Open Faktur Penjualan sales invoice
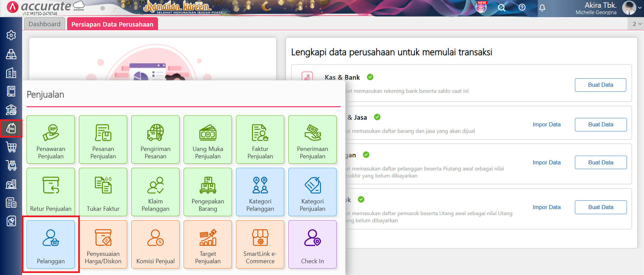 260,140
